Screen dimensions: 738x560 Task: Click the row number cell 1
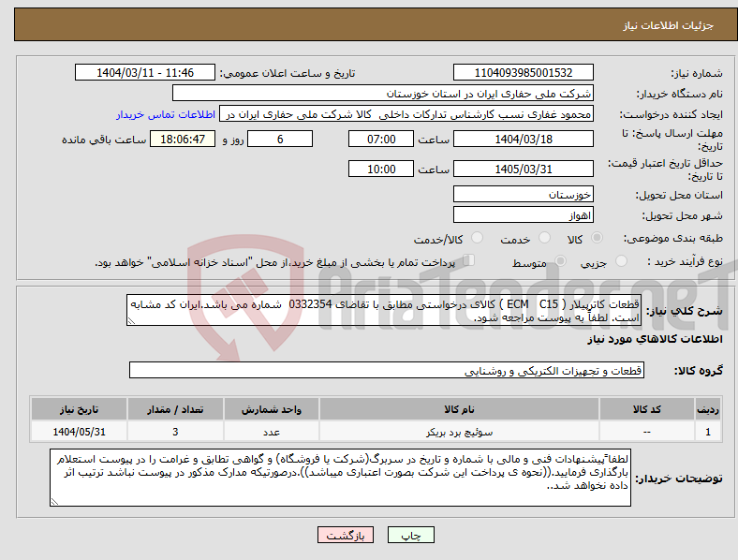pyautogui.click(x=708, y=432)
